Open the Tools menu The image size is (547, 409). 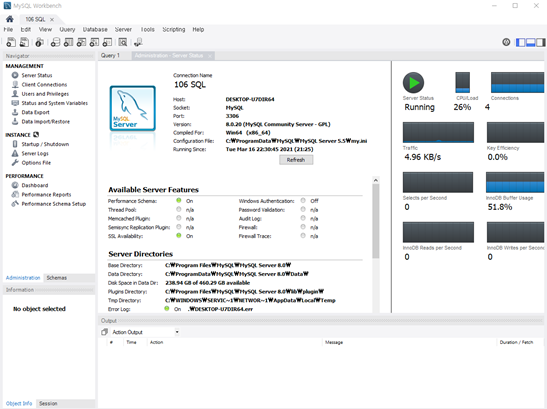pyautogui.click(x=147, y=29)
